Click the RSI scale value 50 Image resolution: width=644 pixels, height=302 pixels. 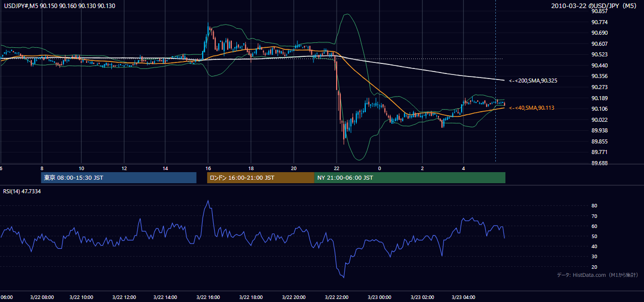pyautogui.click(x=594, y=236)
